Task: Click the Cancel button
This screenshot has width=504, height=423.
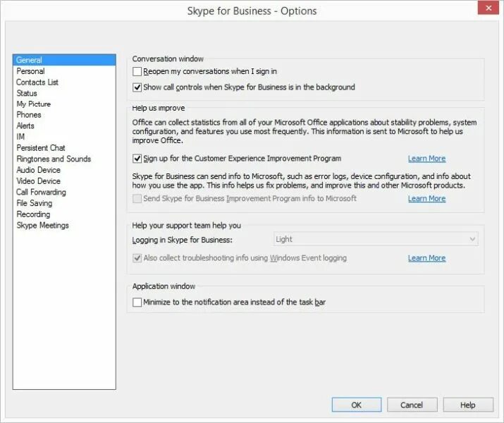Action: click(412, 405)
